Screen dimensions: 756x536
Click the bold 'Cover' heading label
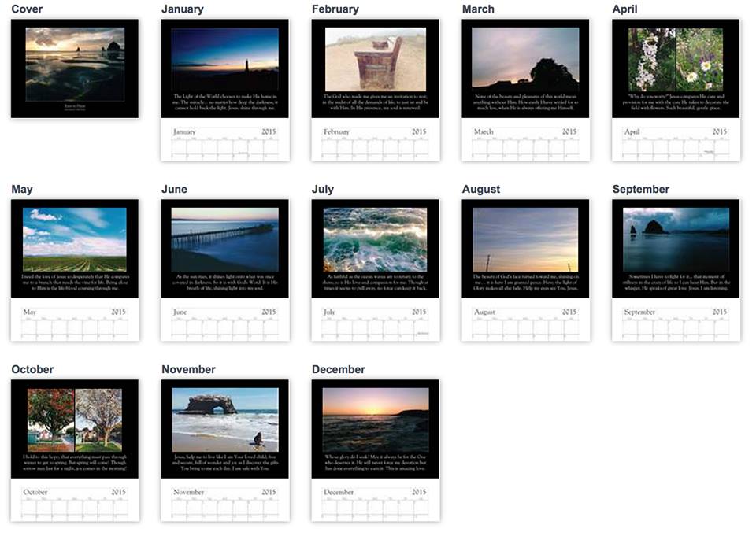click(x=27, y=9)
